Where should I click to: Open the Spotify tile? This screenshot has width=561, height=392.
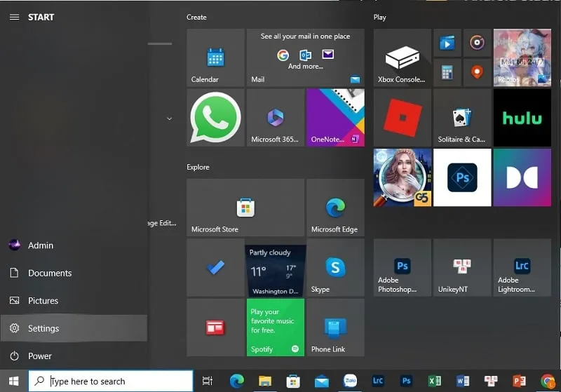[275, 327]
